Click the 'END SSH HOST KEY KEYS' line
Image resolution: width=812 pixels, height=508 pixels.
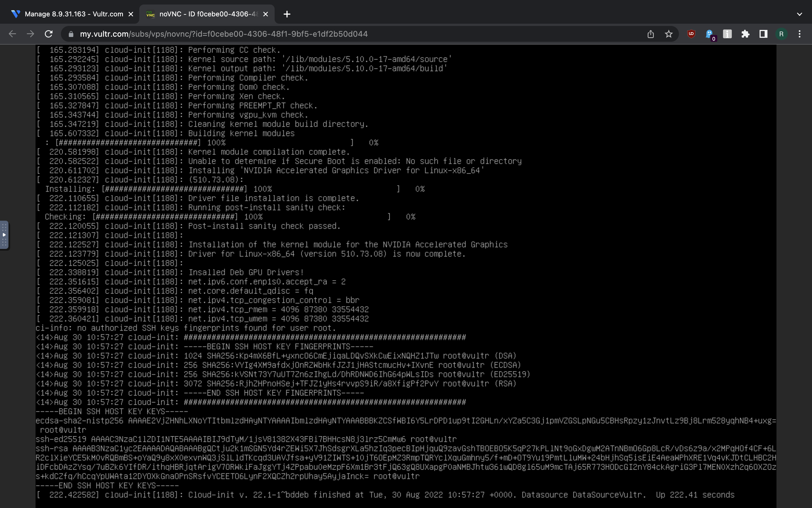tap(107, 486)
